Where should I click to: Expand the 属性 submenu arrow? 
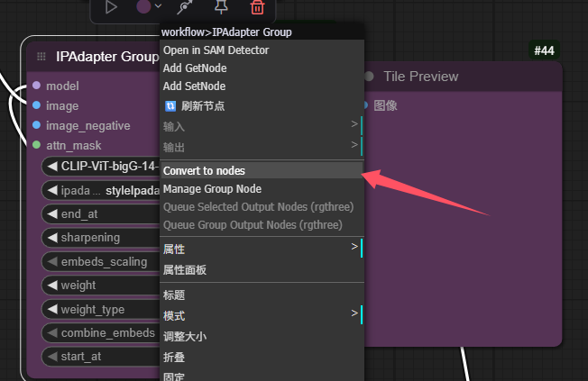(x=354, y=247)
